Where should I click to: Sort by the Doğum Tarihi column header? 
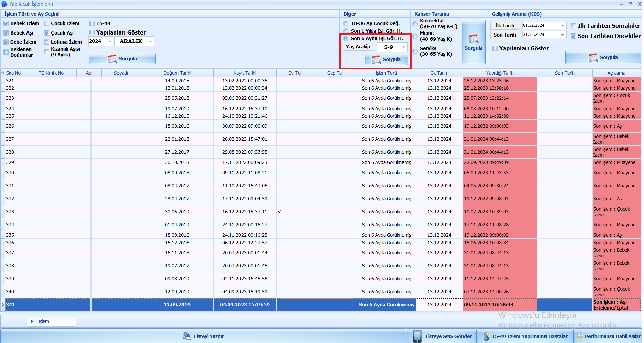click(x=177, y=73)
